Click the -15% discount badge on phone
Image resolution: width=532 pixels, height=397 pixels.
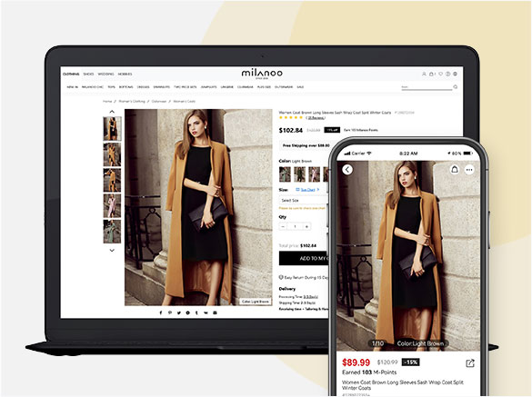tap(410, 362)
